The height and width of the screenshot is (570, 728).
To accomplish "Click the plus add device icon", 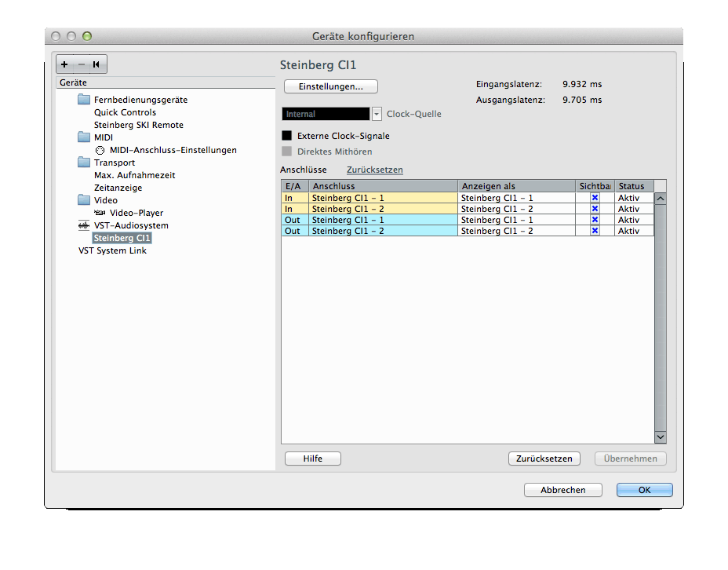I will tap(64, 64).
